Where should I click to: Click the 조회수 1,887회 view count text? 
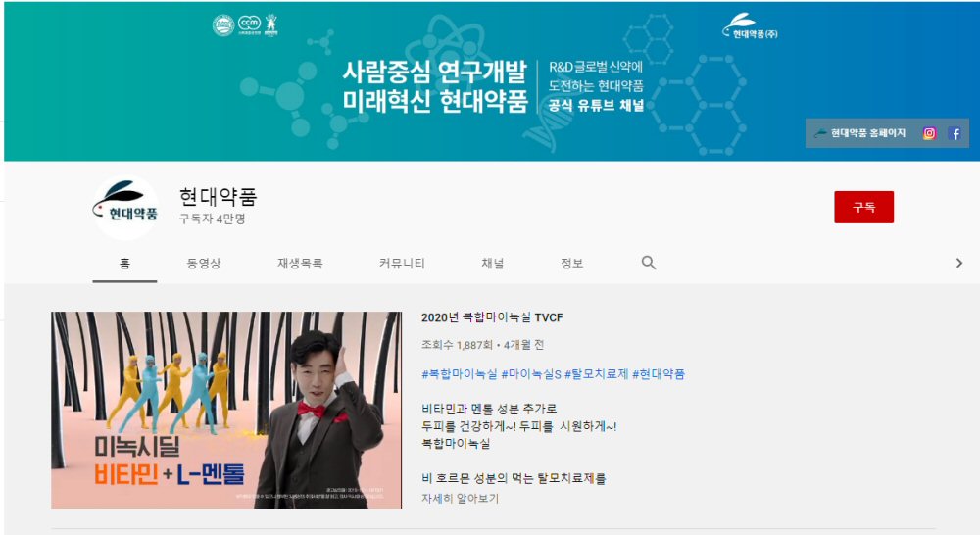(457, 344)
